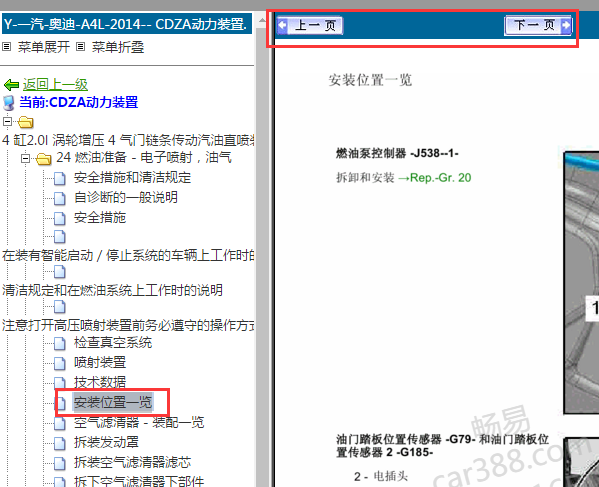The height and width of the screenshot is (487, 599).
Task: Click document icon beside 喷射装置
Action: point(60,363)
